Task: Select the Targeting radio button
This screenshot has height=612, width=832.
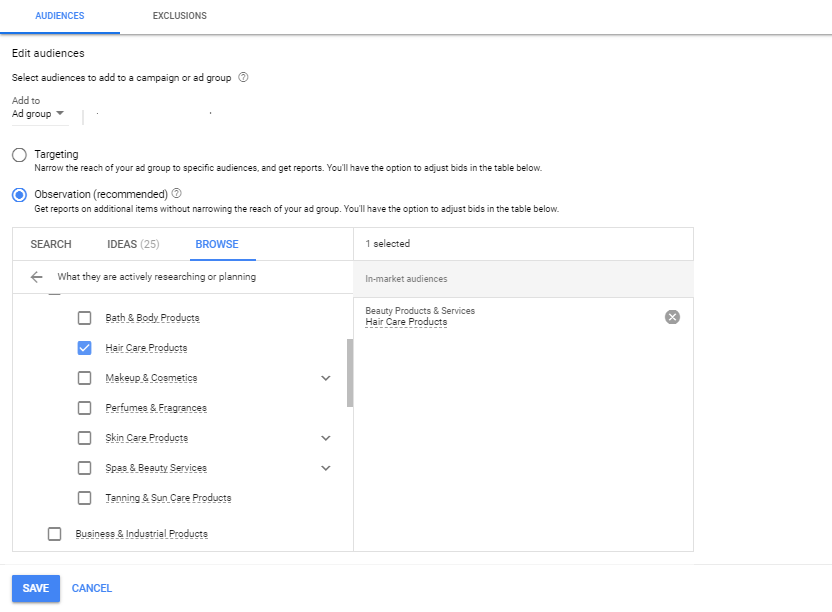Action: pos(19,155)
